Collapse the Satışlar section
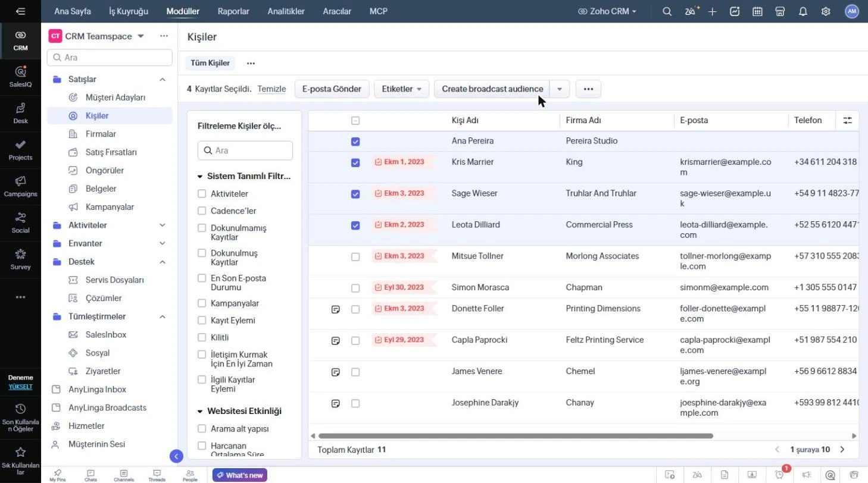The height and width of the screenshot is (483, 868). (x=163, y=80)
